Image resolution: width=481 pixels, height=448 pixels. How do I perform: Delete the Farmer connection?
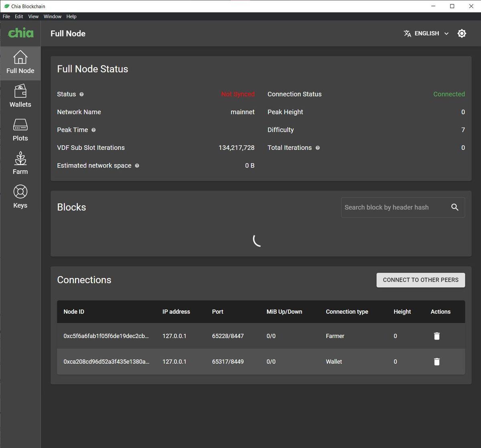(x=437, y=336)
